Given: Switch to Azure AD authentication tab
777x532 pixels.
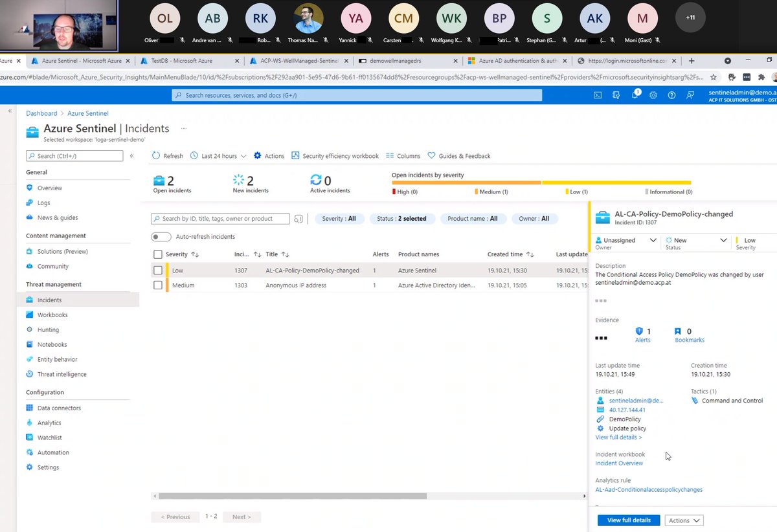Looking at the screenshot, I should (x=517, y=61).
